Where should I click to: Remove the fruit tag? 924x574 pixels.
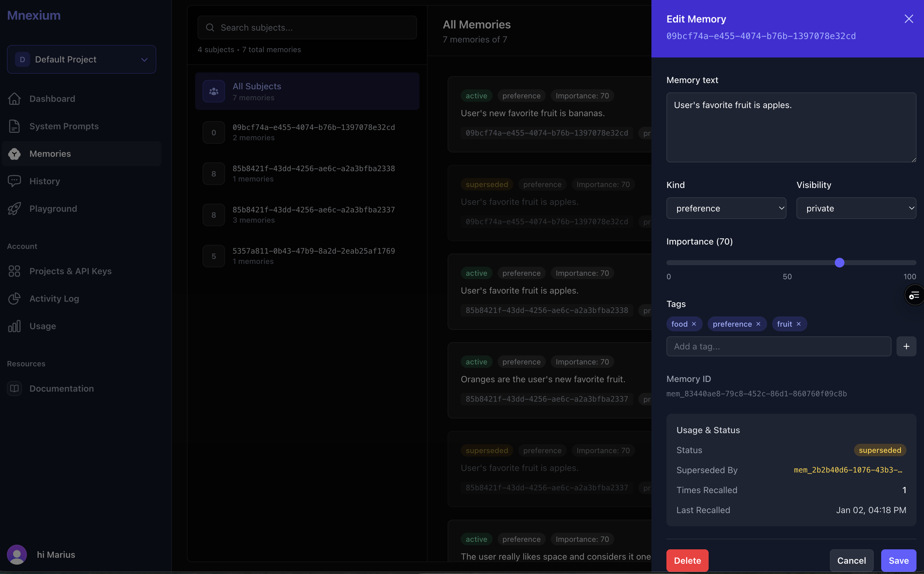click(x=799, y=324)
